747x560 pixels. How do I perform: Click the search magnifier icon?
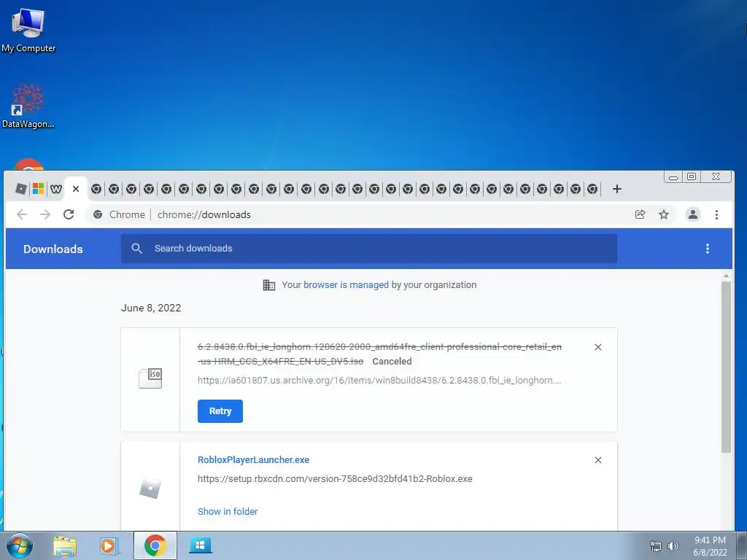[x=136, y=249]
